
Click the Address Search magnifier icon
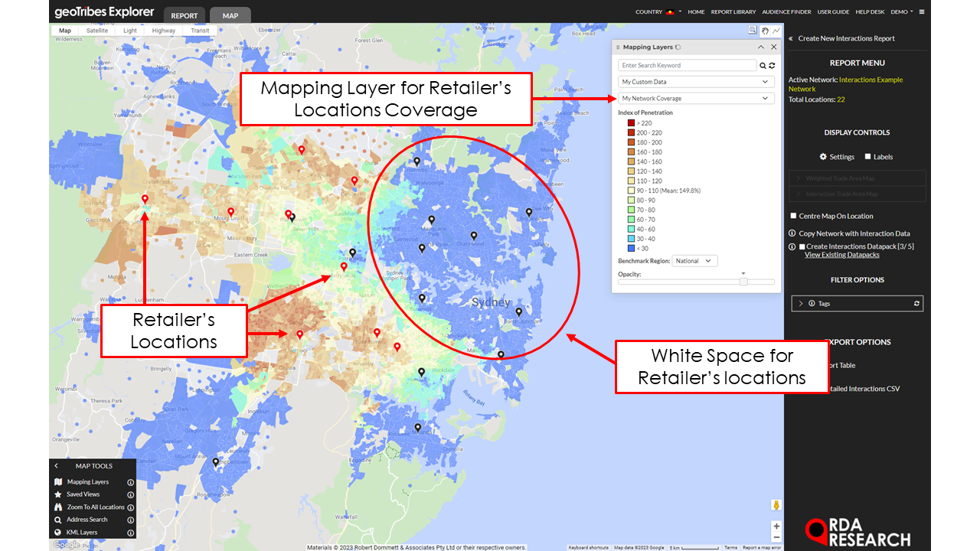point(58,520)
